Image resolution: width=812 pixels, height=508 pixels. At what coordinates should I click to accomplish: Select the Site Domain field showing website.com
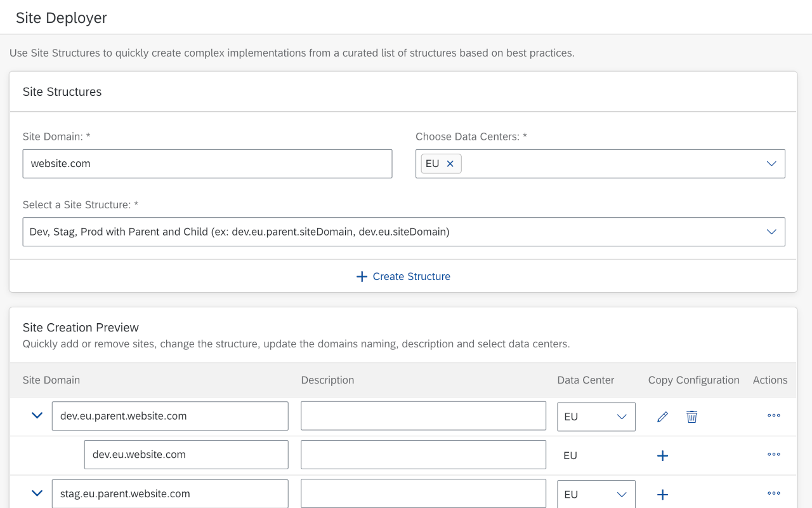(x=207, y=163)
